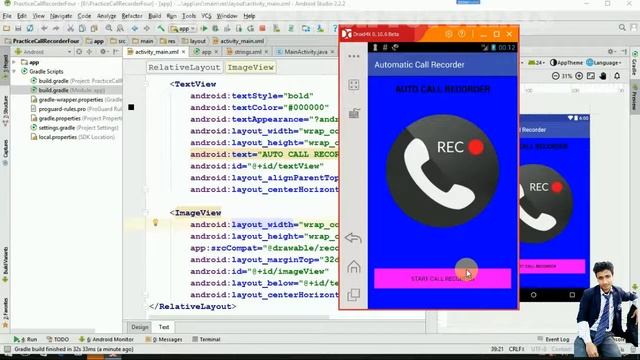Click the Search Everywhere magnifier icon
This screenshot has height=360, width=640.
[x=622, y=27]
